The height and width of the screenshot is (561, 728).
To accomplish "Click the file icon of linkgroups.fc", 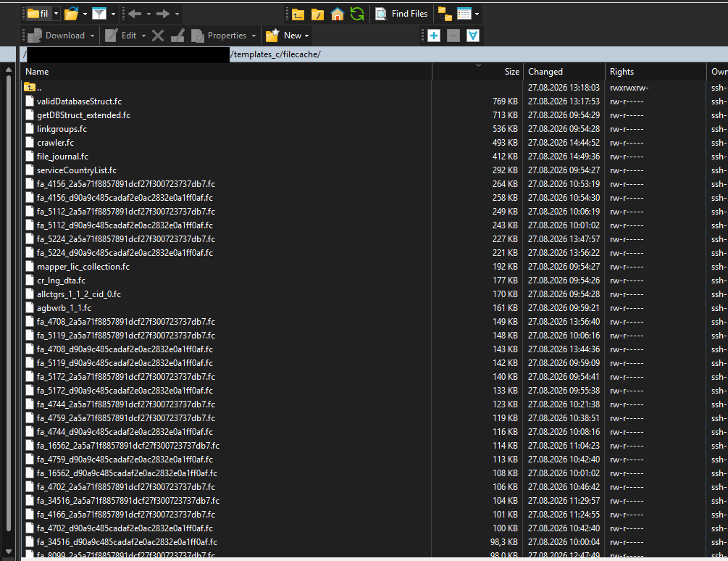I will (30, 129).
